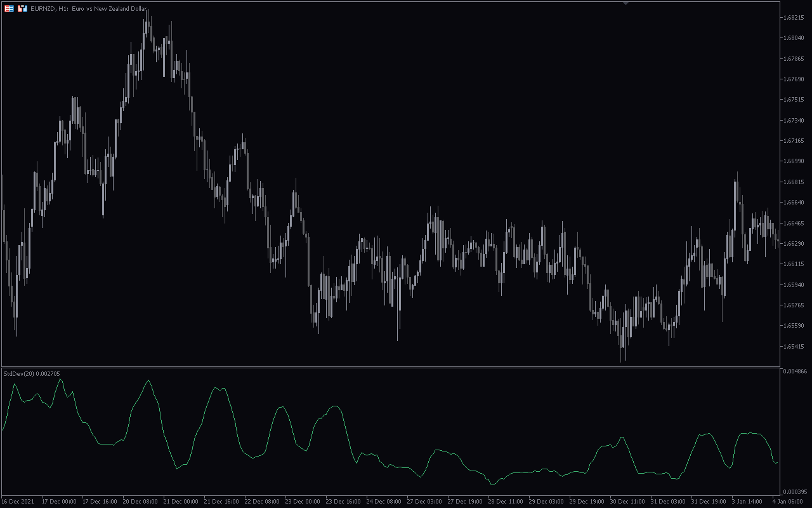Click the 28 Dec 11:00 time label
The width and height of the screenshot is (812, 508).
[506, 502]
